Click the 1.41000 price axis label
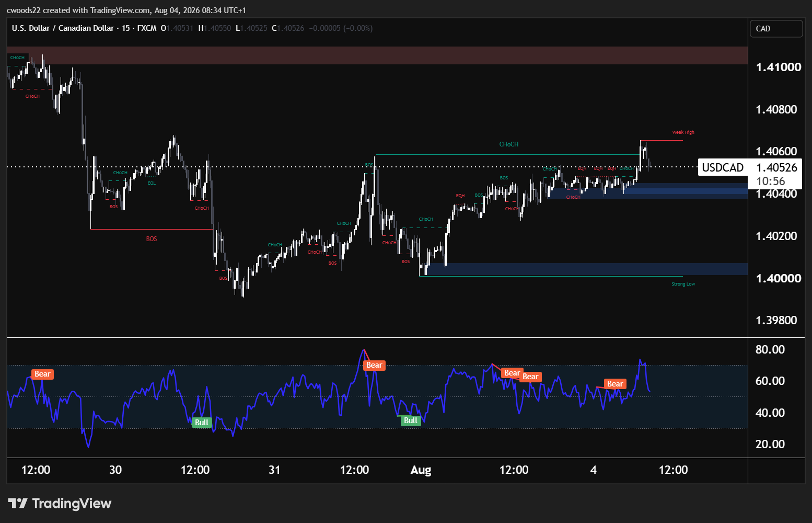812x523 pixels. 779,67
